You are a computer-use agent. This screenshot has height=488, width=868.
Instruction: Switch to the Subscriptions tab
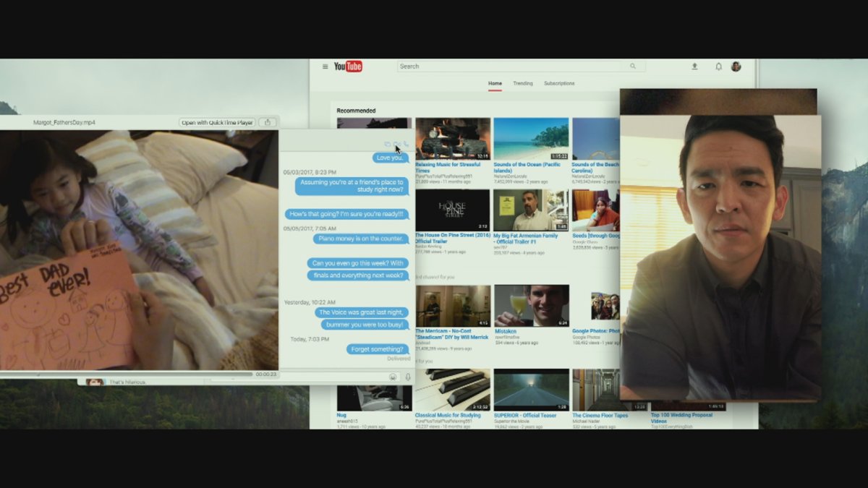click(559, 84)
